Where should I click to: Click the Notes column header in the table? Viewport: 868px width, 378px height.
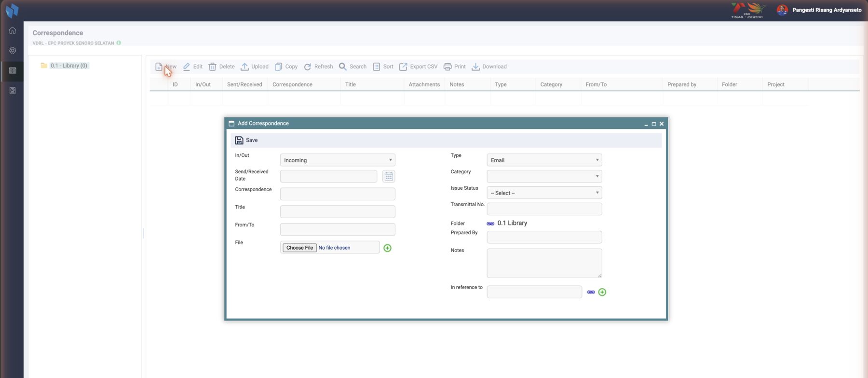pos(457,84)
